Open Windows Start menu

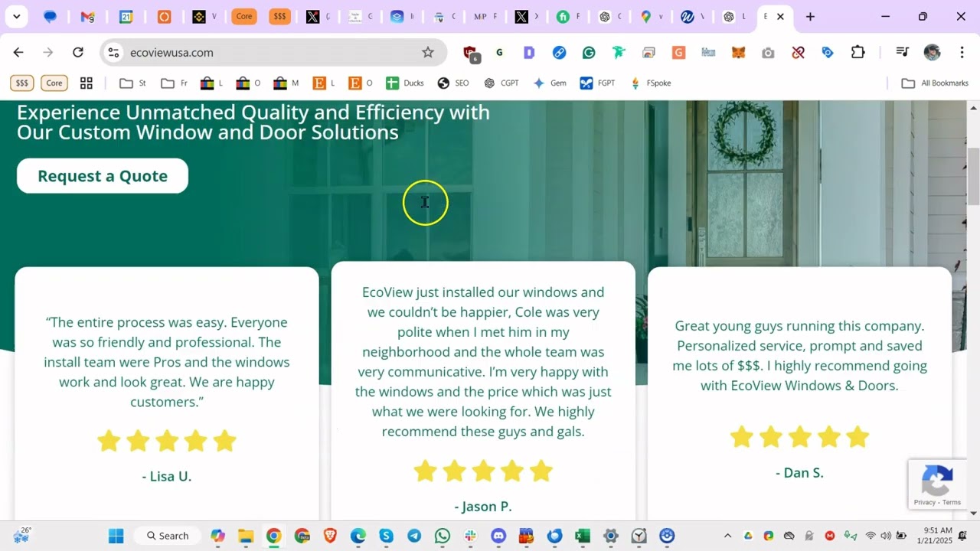(x=116, y=536)
